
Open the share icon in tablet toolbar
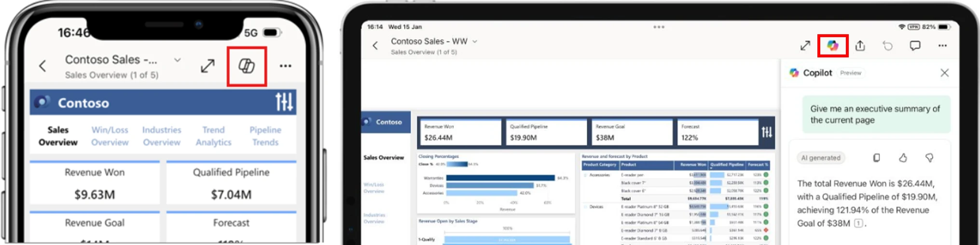860,46
